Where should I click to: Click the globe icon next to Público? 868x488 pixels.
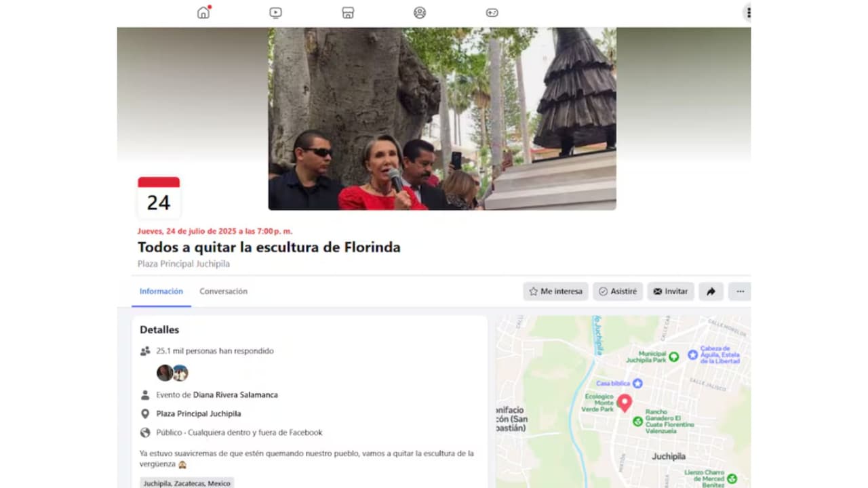coord(144,432)
